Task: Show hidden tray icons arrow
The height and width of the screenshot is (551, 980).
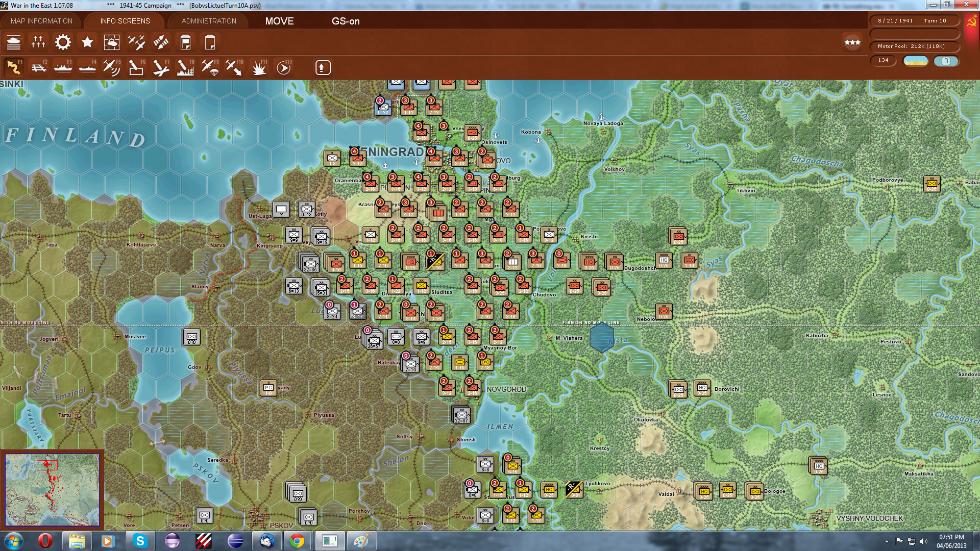Action: coord(887,541)
